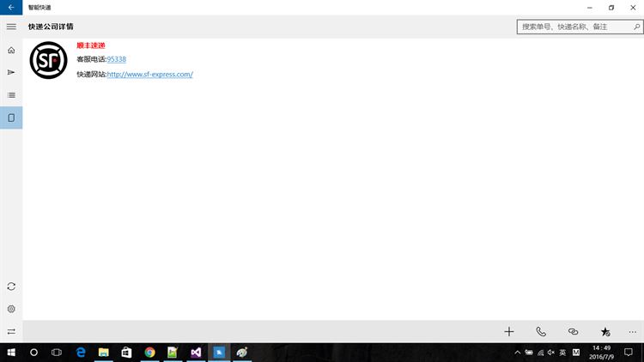Open File Explorer from taskbar
The width and height of the screenshot is (644, 362).
click(x=104, y=353)
